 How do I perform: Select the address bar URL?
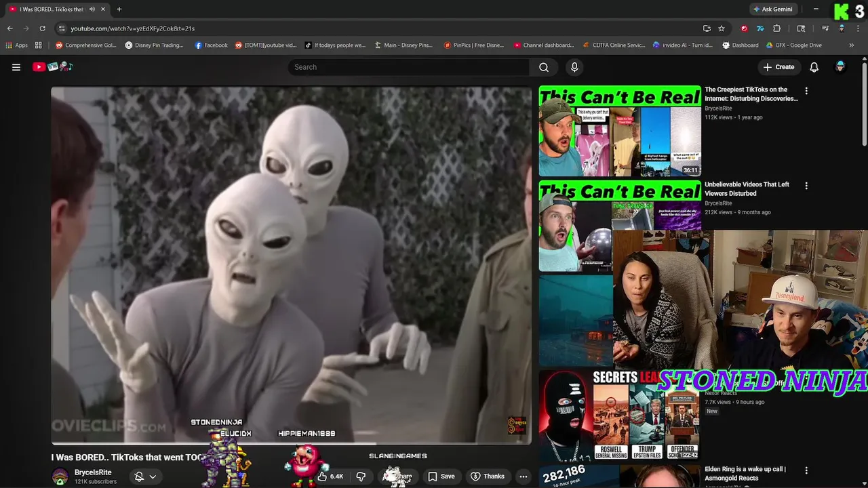tap(133, 28)
